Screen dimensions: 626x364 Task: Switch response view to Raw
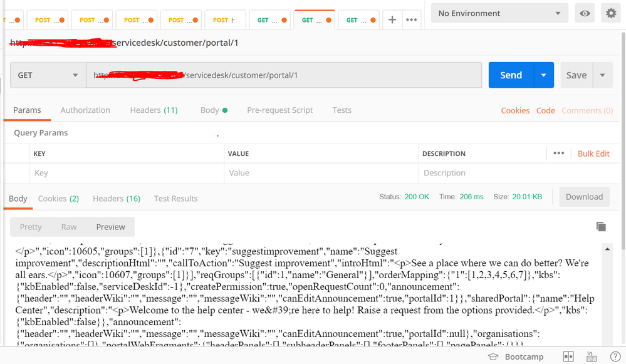(69, 227)
